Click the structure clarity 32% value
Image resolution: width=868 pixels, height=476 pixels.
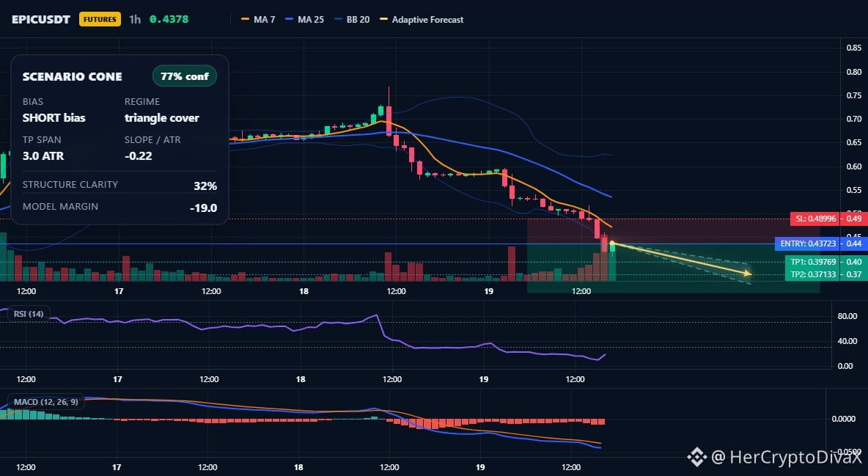[205, 186]
